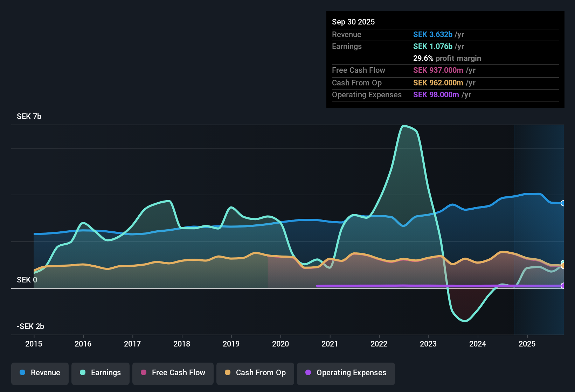Click the purple dot in Operating Expenses legend

click(x=308, y=372)
